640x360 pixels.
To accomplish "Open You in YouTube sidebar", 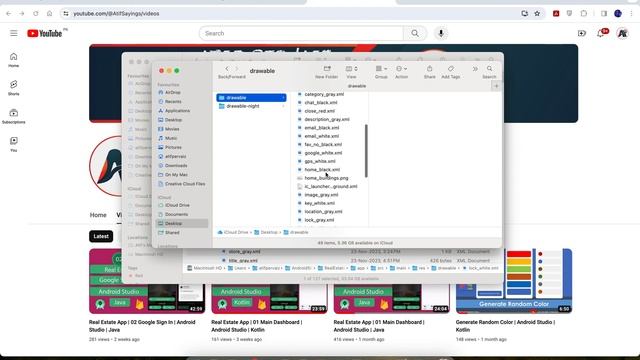I will click(x=13, y=144).
